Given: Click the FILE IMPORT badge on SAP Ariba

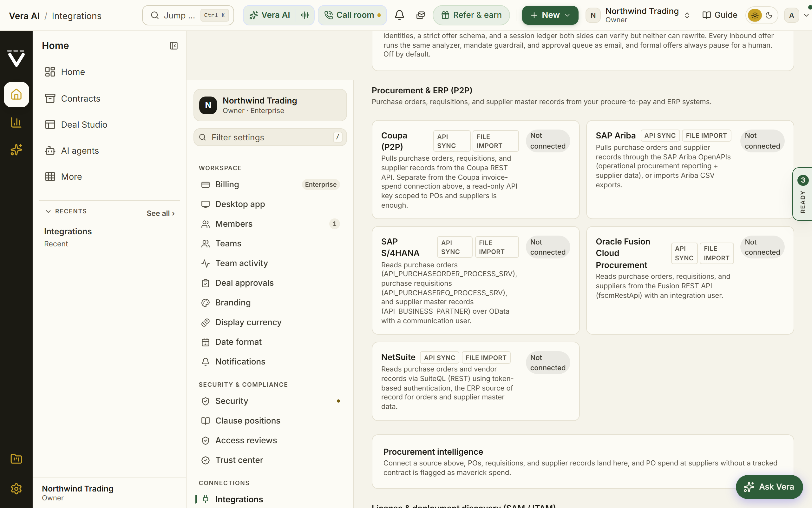Looking at the screenshot, I should (x=706, y=136).
